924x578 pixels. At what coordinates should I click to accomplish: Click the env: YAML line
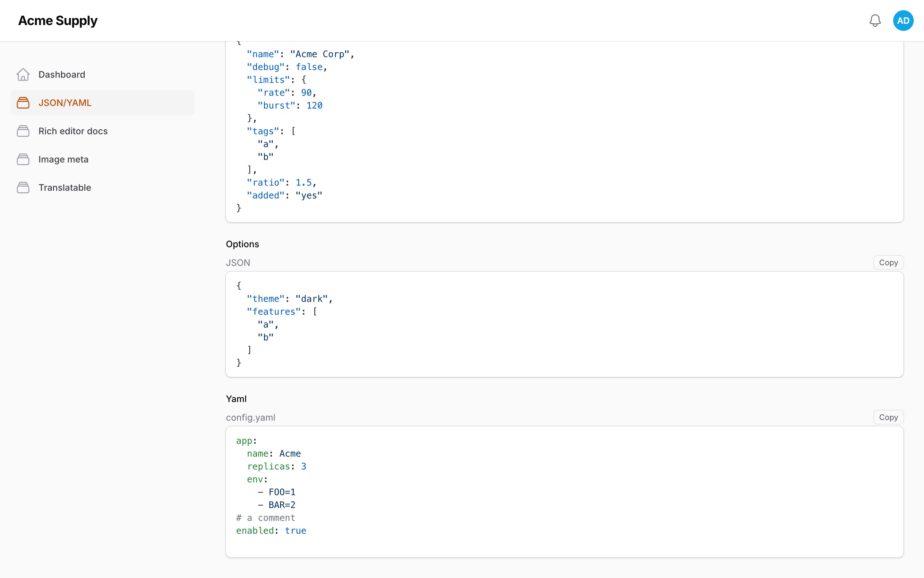(257, 479)
